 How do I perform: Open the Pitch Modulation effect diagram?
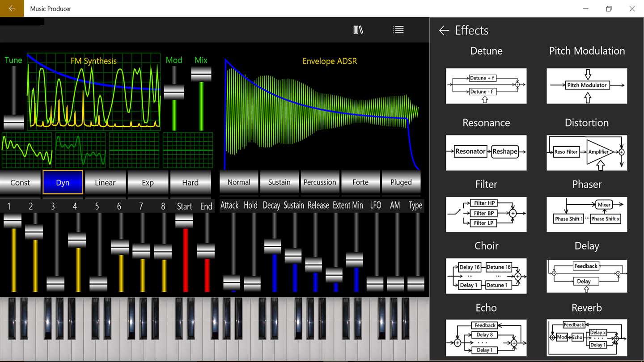coord(587,86)
